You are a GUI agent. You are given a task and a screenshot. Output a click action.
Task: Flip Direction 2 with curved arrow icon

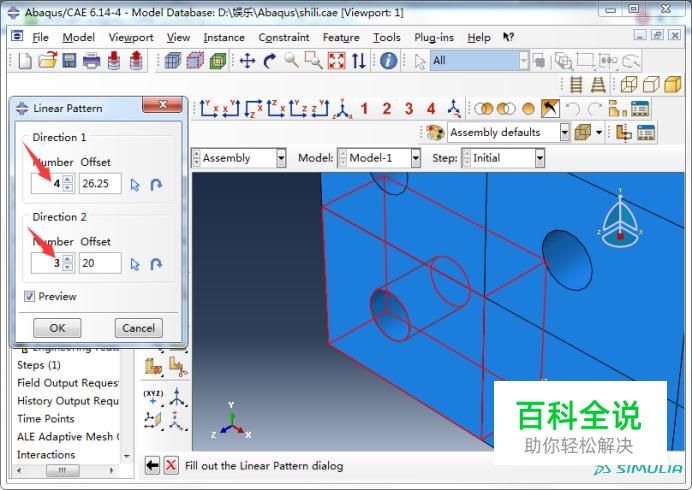click(x=156, y=264)
